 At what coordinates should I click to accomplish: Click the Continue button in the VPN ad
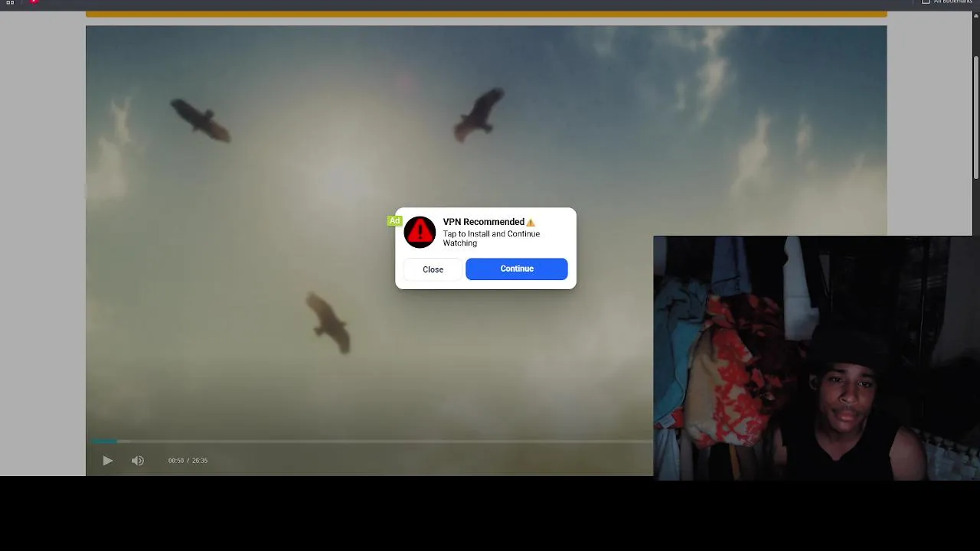click(517, 269)
